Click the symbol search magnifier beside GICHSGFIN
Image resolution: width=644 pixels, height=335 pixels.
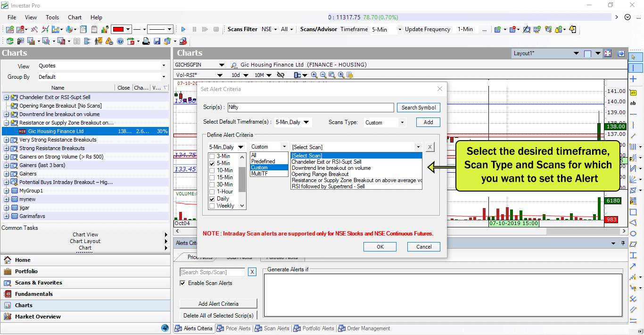coord(234,65)
